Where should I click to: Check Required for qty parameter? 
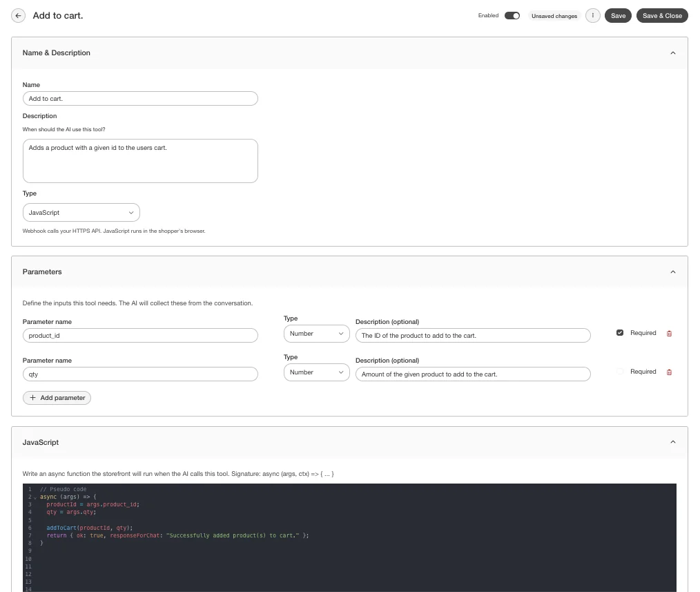[620, 371]
